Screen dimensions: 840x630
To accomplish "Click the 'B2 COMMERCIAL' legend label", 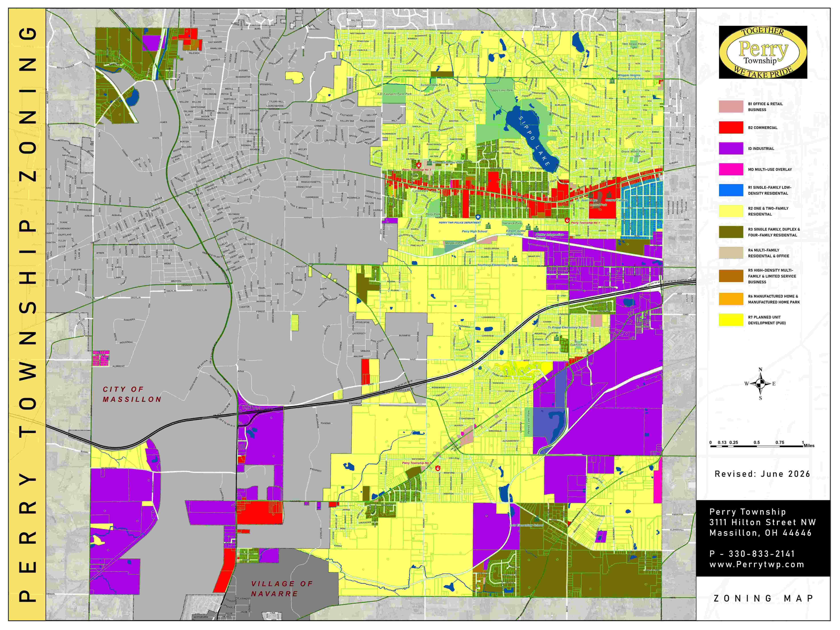I will [763, 128].
